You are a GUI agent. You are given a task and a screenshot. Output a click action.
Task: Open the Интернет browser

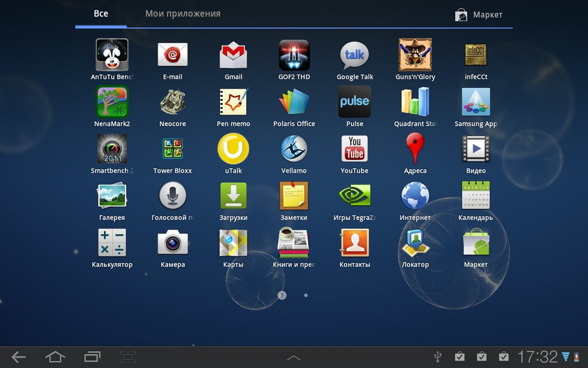pyautogui.click(x=415, y=196)
